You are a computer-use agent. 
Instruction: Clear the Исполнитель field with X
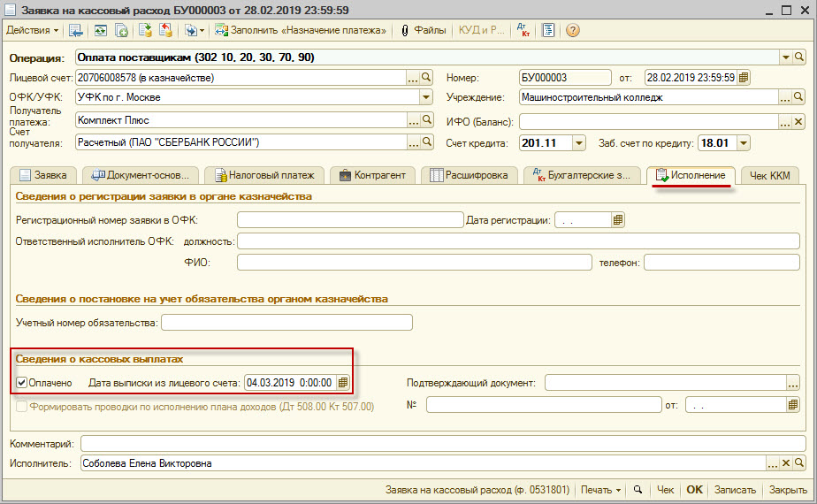786,462
